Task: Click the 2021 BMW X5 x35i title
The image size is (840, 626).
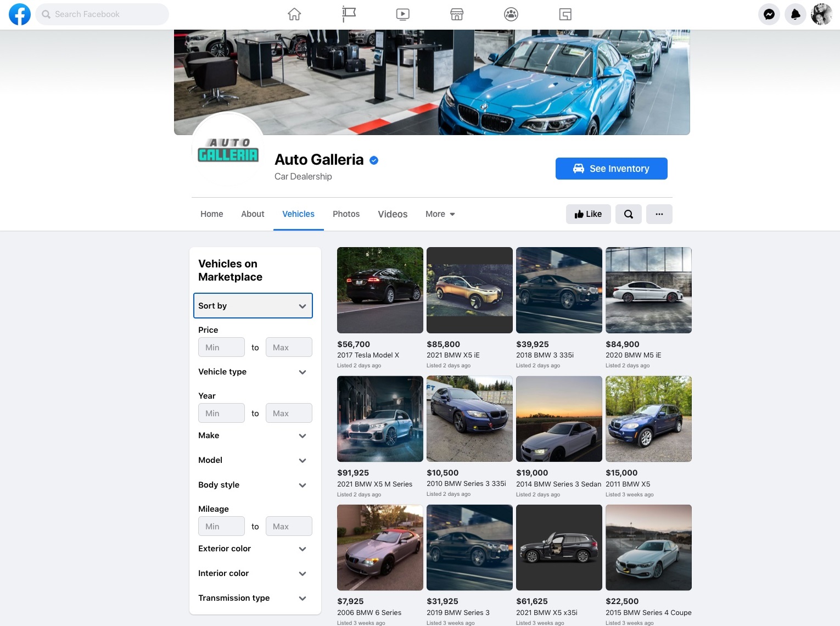Action: [547, 613]
